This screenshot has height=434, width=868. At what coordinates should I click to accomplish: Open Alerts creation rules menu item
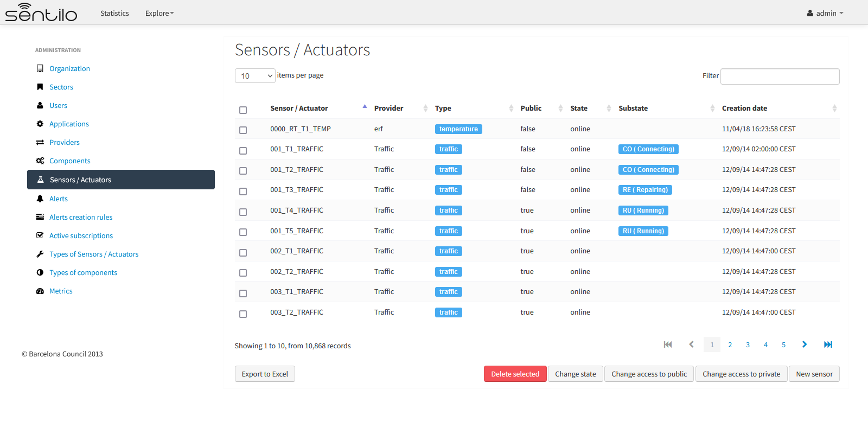81,217
